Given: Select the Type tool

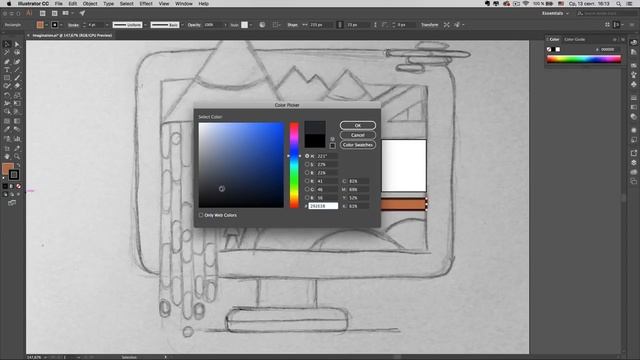Looking at the screenshot, I should [7, 70].
